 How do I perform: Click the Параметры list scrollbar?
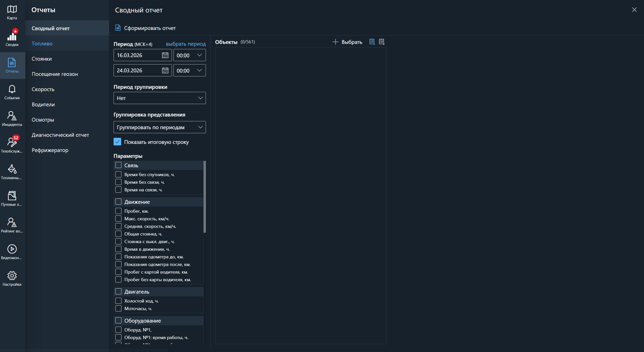pos(205,197)
